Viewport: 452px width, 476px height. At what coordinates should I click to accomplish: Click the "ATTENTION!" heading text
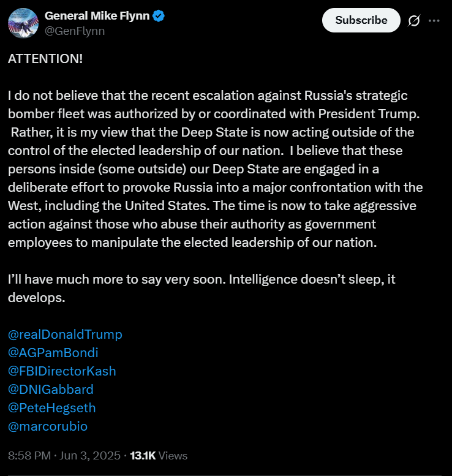click(x=45, y=59)
